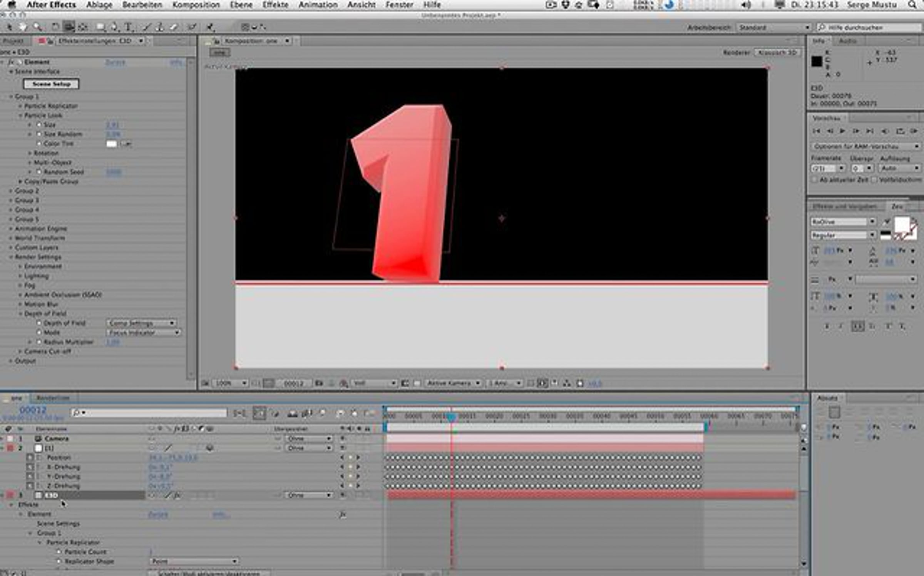Screen dimensions: 924x576
Task: Open the Depth of Field Comp Settings dropdown
Action: click(x=141, y=323)
